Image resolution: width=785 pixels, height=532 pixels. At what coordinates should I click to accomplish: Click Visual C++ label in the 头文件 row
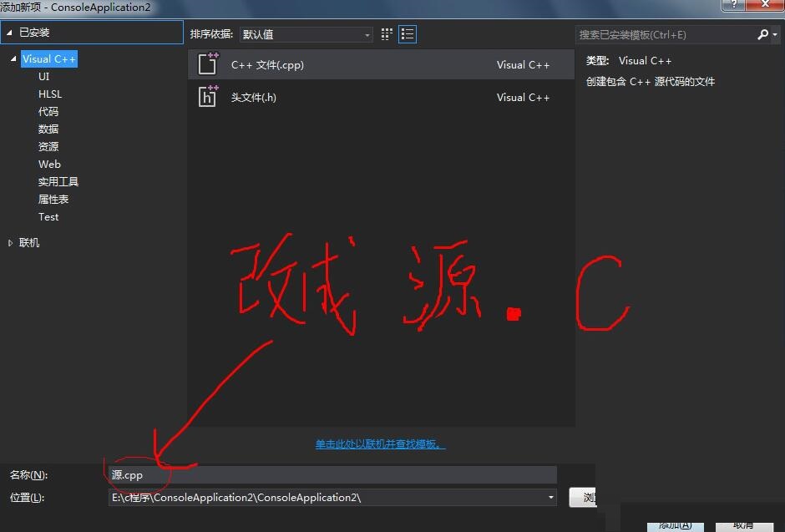pyautogui.click(x=523, y=98)
